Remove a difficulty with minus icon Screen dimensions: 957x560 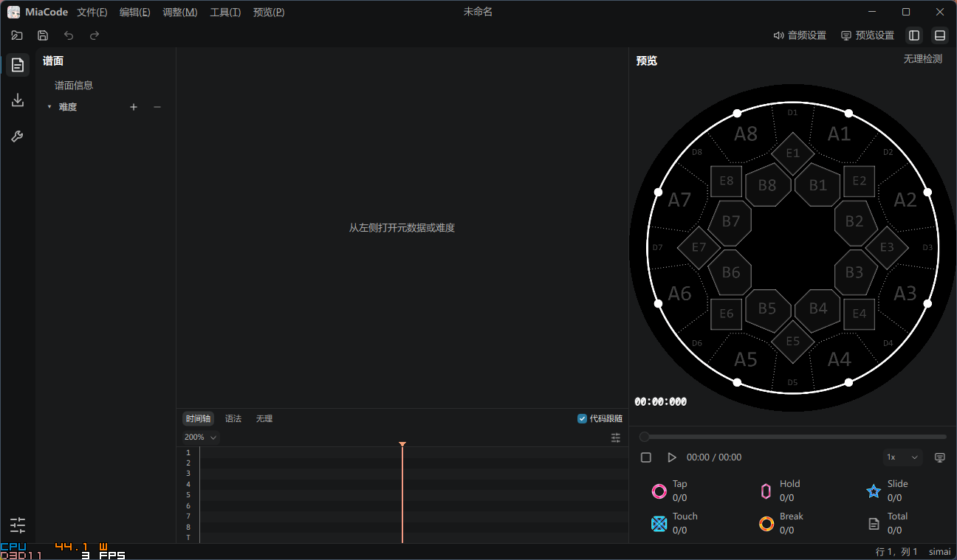(x=157, y=107)
